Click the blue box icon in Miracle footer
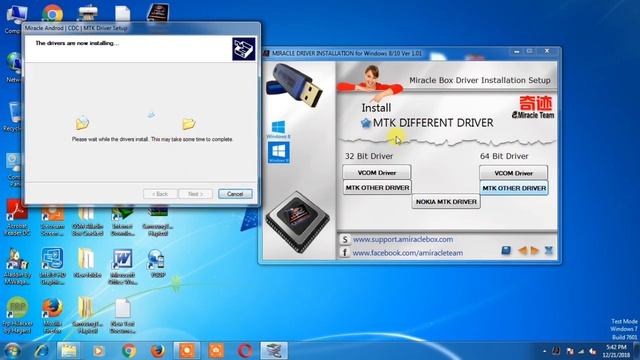Viewport: 640px width, 360px height. (506, 250)
